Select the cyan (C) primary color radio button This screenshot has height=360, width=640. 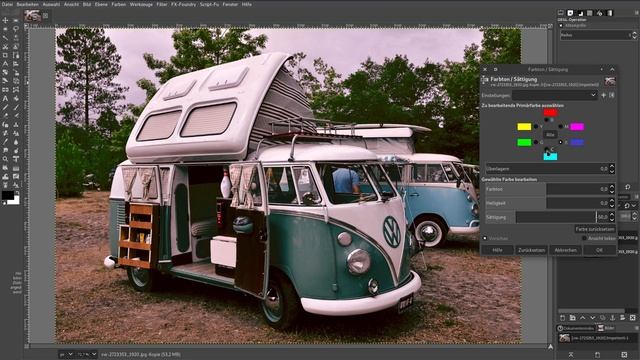(547, 149)
